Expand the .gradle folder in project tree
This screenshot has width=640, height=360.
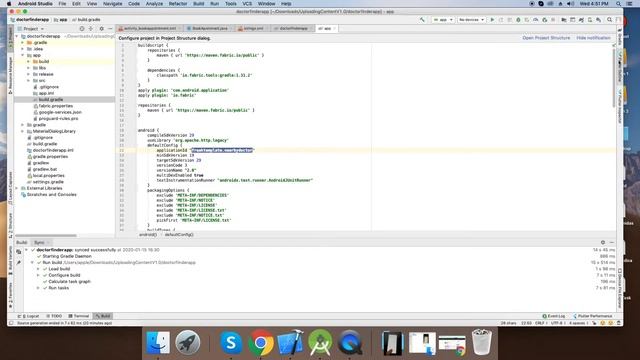pyautogui.click(x=23, y=42)
